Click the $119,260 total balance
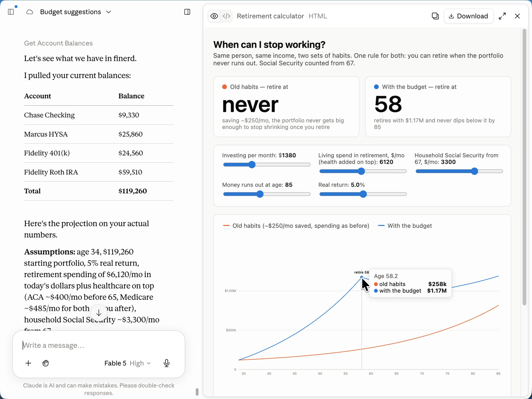This screenshot has width=532, height=399. [x=132, y=191]
